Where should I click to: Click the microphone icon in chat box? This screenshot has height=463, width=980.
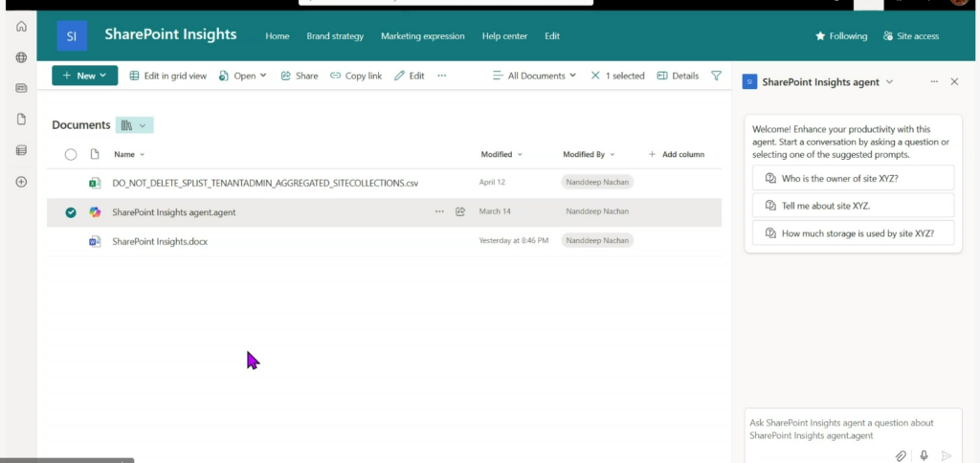pos(924,455)
